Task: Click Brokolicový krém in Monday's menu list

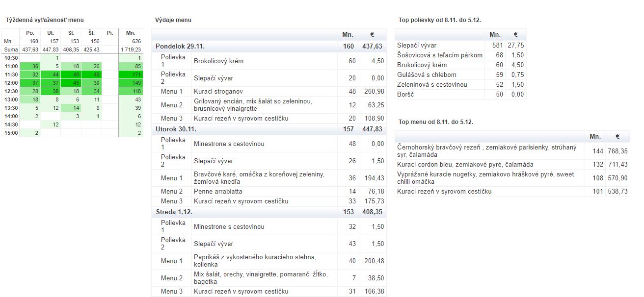Action: (x=218, y=61)
